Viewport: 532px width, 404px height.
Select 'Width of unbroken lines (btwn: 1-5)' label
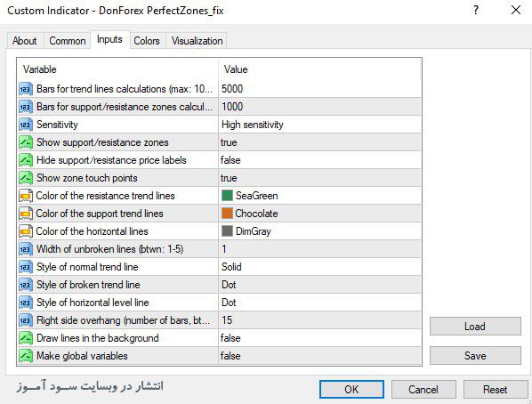click(110, 249)
